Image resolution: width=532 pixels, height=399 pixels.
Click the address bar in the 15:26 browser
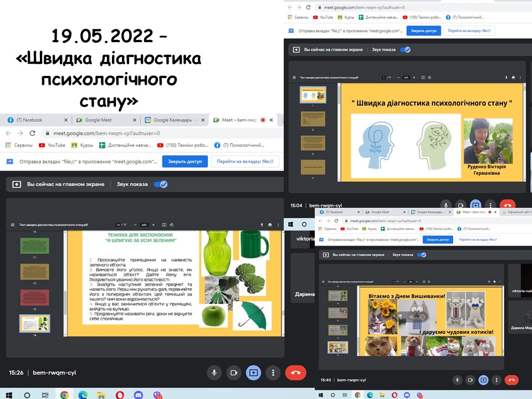pyautogui.click(x=163, y=134)
